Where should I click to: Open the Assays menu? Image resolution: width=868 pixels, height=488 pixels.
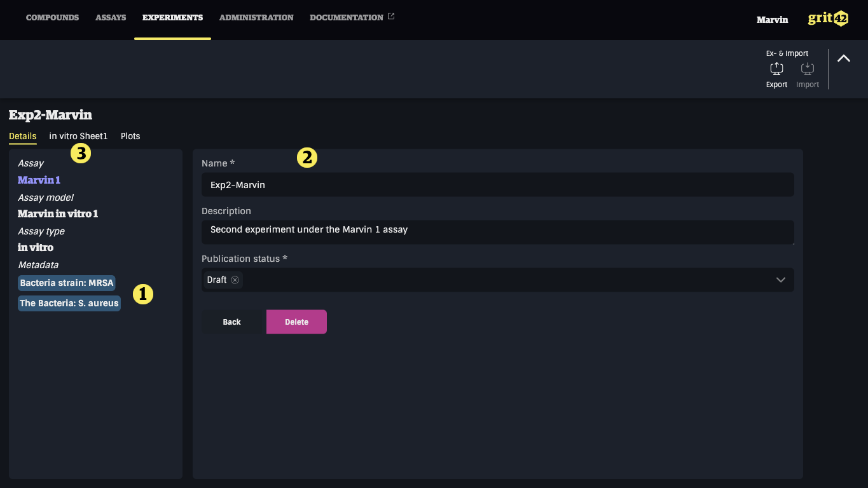111,18
